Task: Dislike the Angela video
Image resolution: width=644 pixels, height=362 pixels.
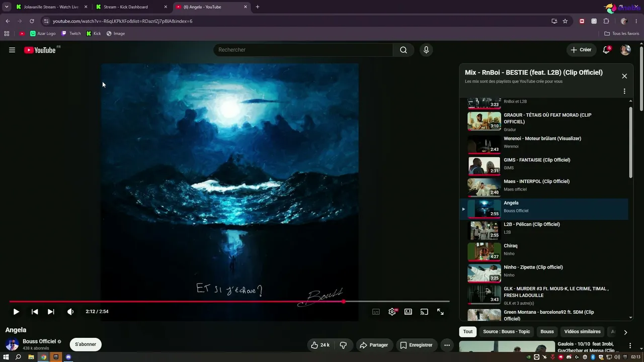Action: pos(343,345)
